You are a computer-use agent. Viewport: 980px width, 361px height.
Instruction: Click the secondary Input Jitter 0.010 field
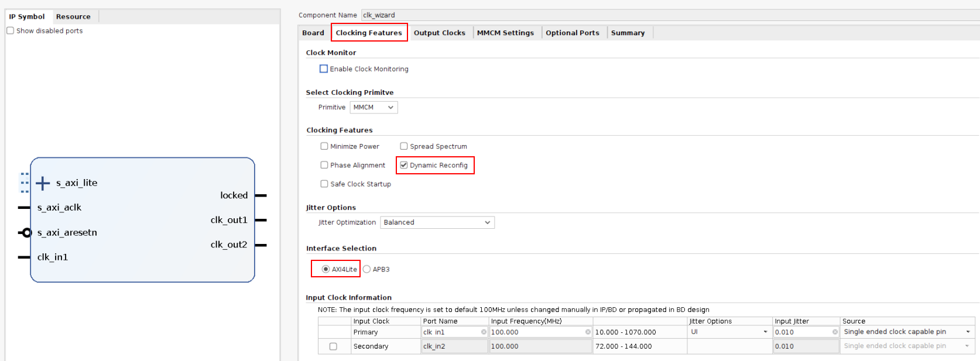806,346
